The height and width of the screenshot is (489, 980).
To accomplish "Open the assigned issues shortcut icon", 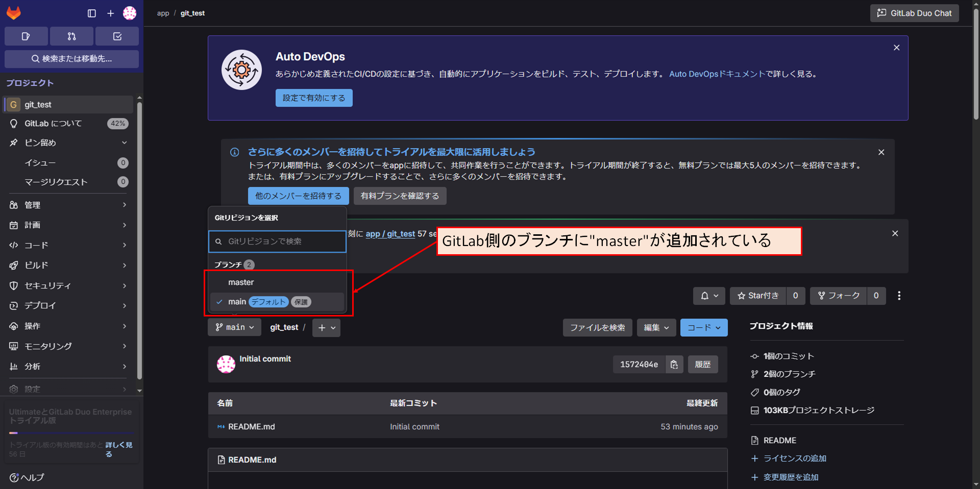I will pyautogui.click(x=26, y=36).
